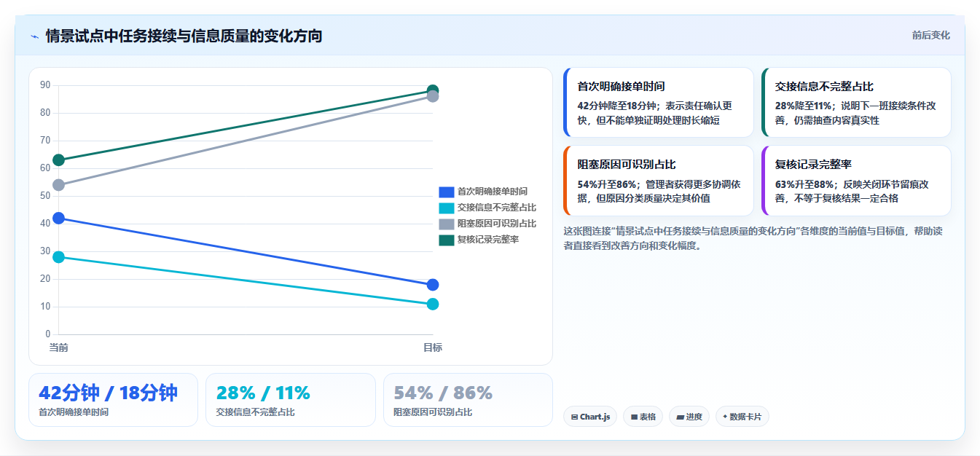This screenshot has width=980, height=456.
Task: Open the 复核记录完整率 description card
Action: click(856, 181)
